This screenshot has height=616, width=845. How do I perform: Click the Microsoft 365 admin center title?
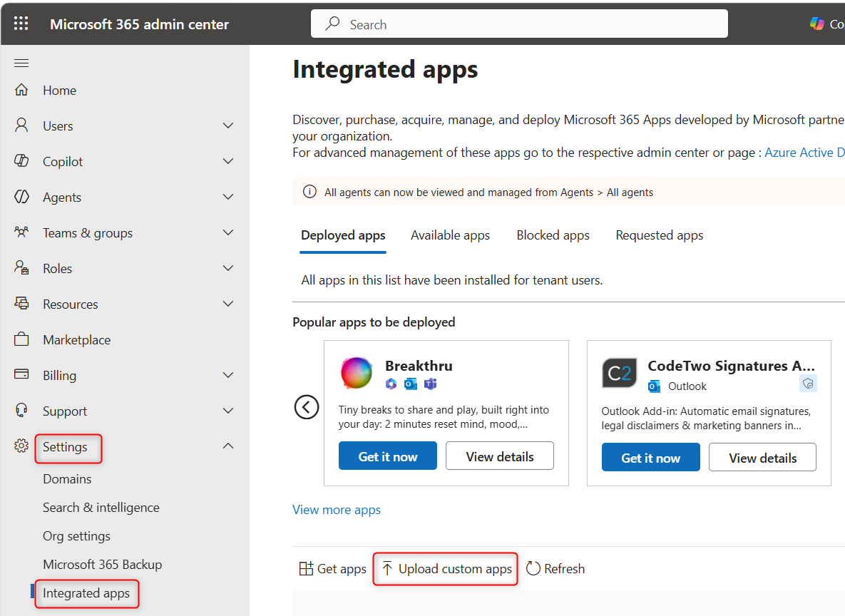pyautogui.click(x=139, y=24)
